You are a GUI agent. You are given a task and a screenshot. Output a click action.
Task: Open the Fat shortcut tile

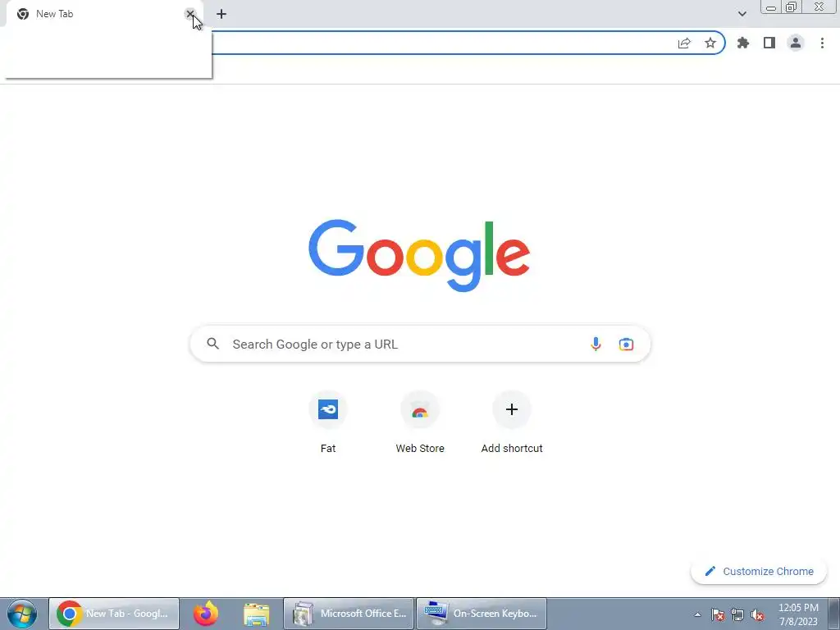coord(328,423)
